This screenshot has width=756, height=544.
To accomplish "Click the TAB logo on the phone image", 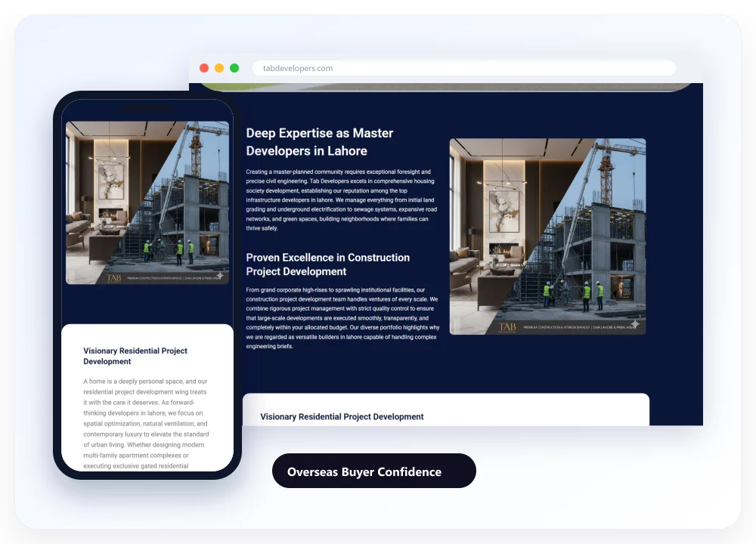I will (114, 278).
